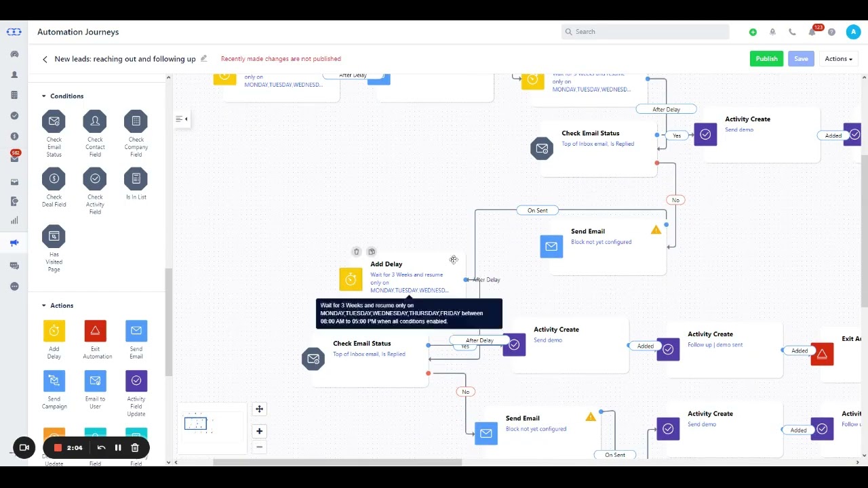
Task: Open the home logo at top left
Action: pos(14,32)
